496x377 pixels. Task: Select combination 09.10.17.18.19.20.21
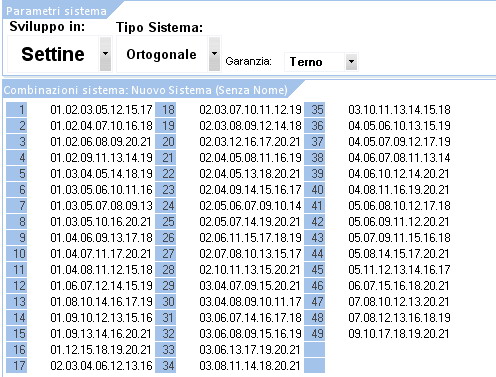point(399,334)
